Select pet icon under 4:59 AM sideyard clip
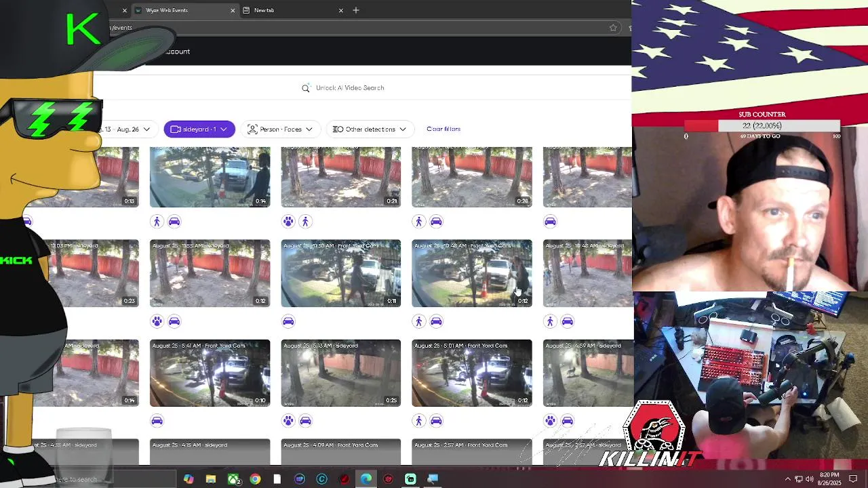The width and height of the screenshot is (868, 488). point(550,421)
